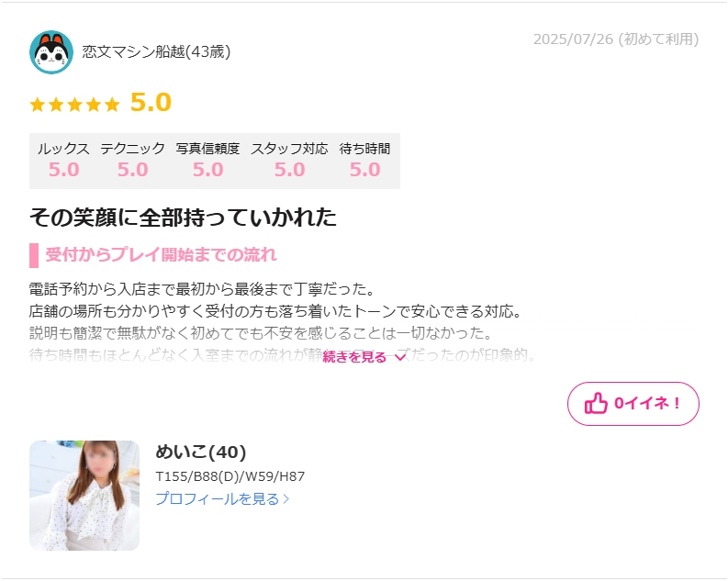This screenshot has height=581, width=728.
Task: Click the cat avatar icon of the reviewer
Action: click(51, 52)
